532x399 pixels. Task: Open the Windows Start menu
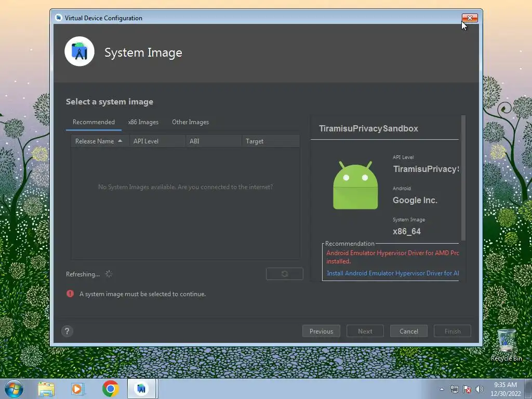14,389
